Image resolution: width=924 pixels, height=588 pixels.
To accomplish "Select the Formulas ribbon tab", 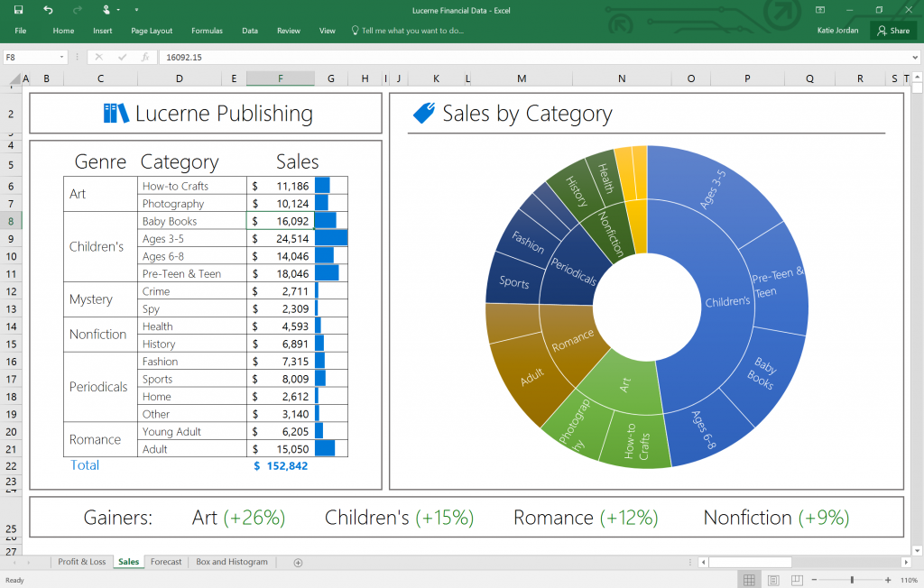I will pyautogui.click(x=207, y=31).
